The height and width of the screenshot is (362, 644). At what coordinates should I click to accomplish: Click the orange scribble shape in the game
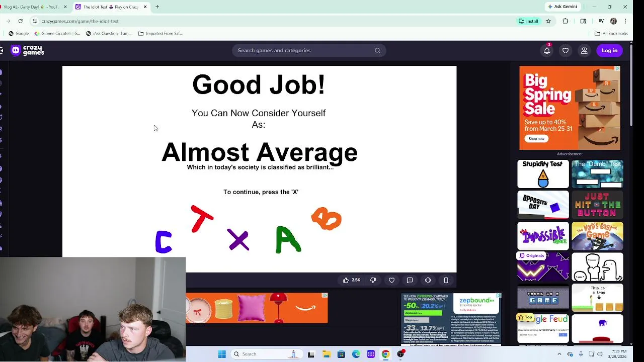[x=327, y=219]
